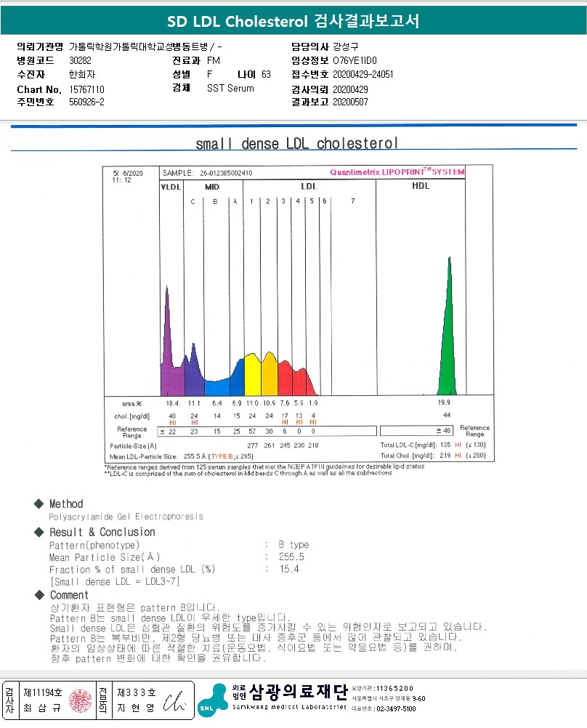Click result report date 20200507
This screenshot has width=587, height=728.
tap(350, 102)
